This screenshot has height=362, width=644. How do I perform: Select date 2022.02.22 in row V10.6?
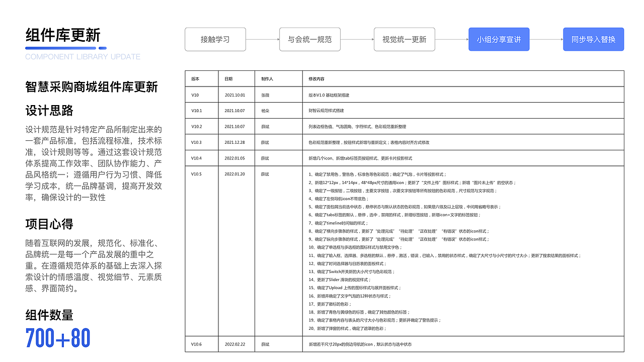point(235,344)
